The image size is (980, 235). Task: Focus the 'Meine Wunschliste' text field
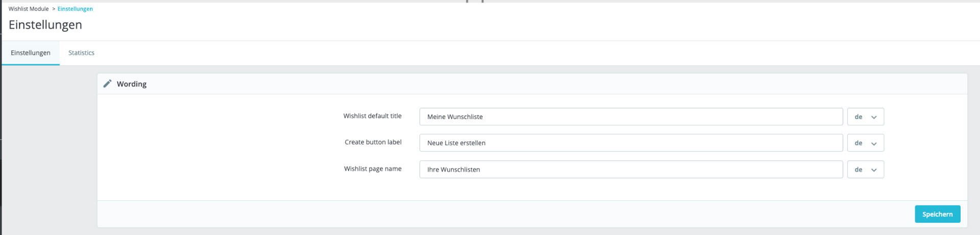[x=630, y=116]
